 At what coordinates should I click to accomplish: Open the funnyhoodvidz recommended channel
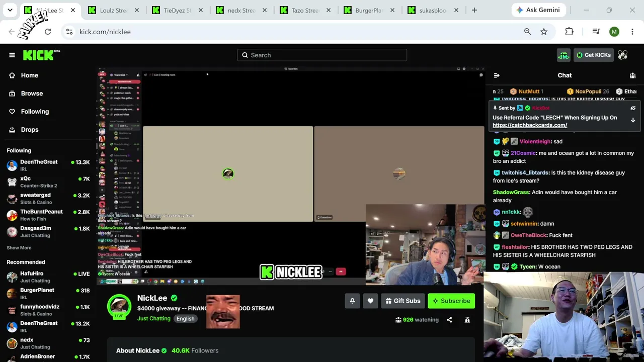pos(48,310)
